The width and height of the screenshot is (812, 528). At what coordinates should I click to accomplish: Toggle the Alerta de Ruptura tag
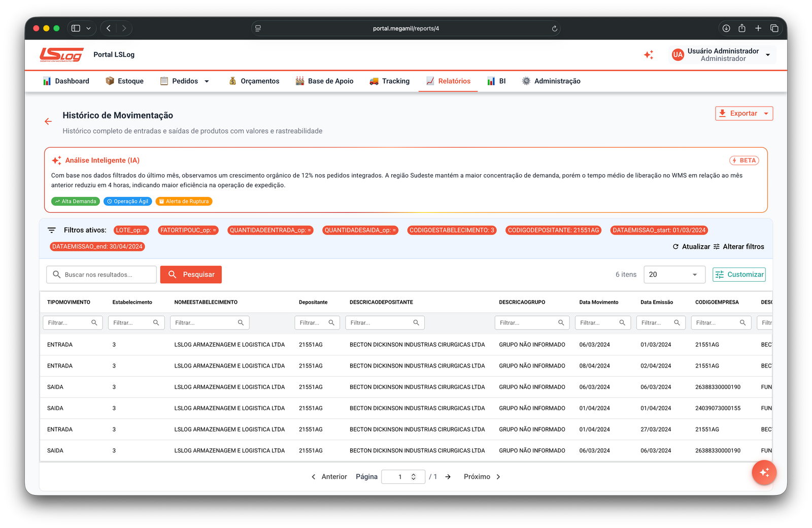pos(184,201)
